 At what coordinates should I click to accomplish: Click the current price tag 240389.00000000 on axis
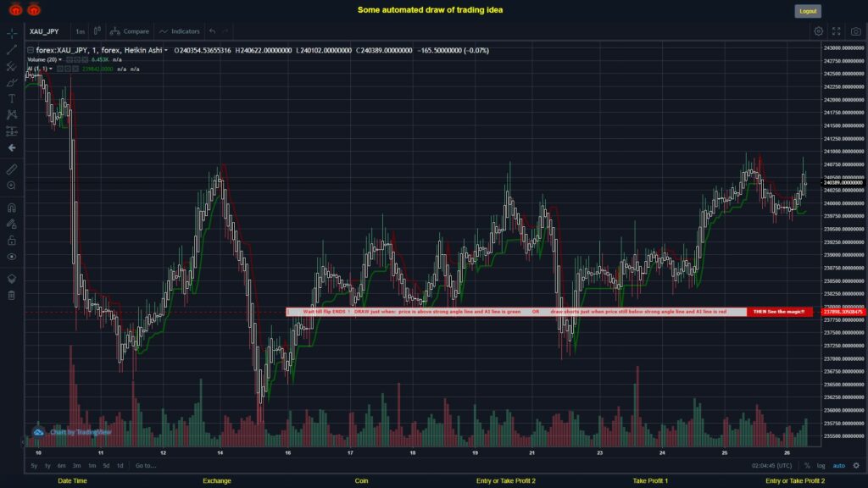(x=843, y=183)
